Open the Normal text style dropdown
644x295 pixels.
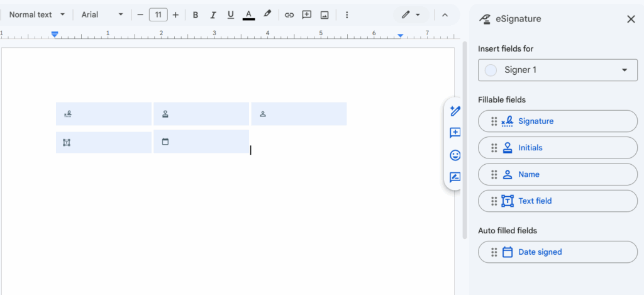tap(37, 15)
